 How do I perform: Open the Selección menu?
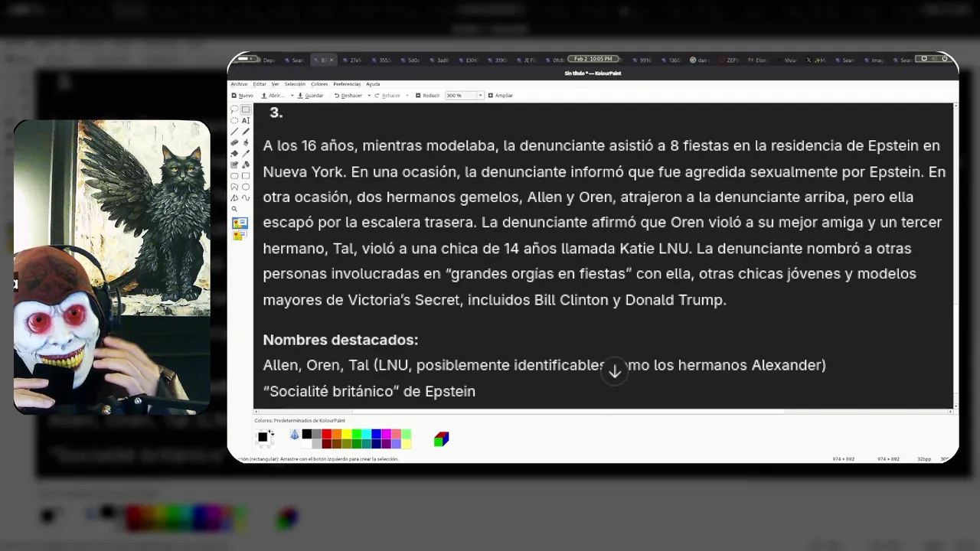(x=295, y=84)
